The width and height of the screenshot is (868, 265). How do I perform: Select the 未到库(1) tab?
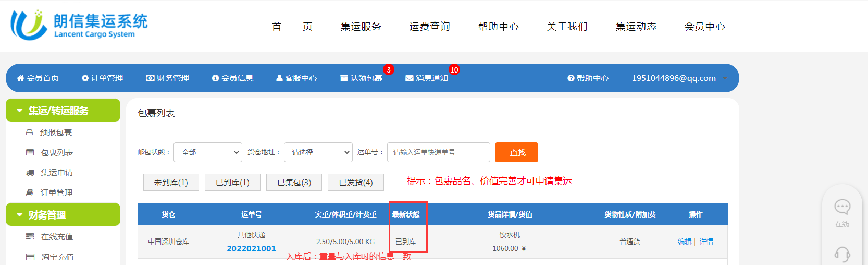pos(171,182)
